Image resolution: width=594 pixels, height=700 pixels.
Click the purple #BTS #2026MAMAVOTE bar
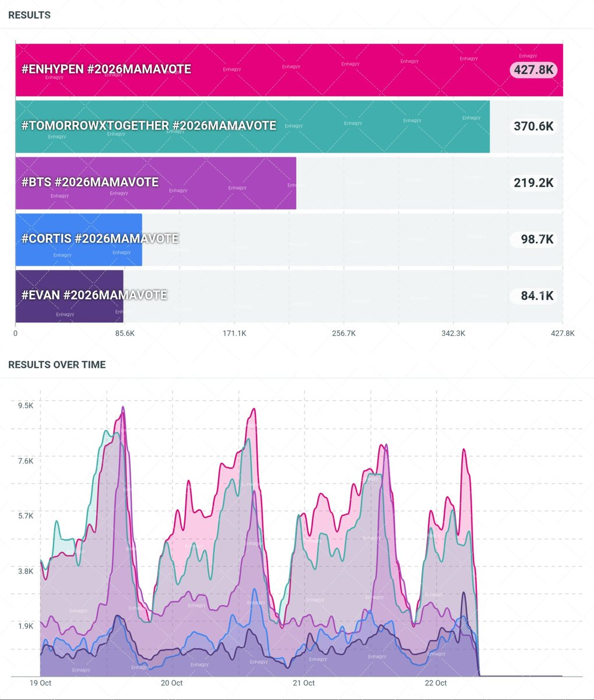tap(156, 183)
